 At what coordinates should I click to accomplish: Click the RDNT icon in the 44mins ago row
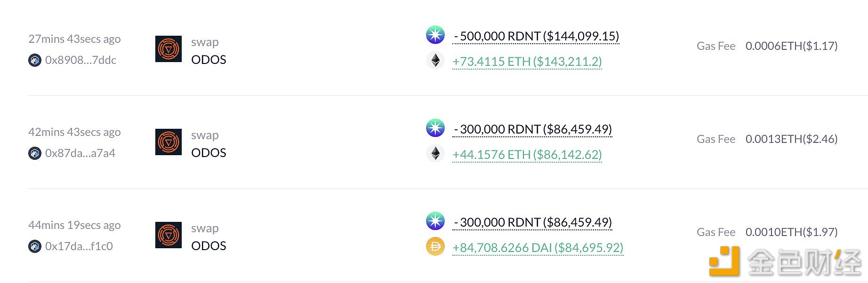click(435, 221)
